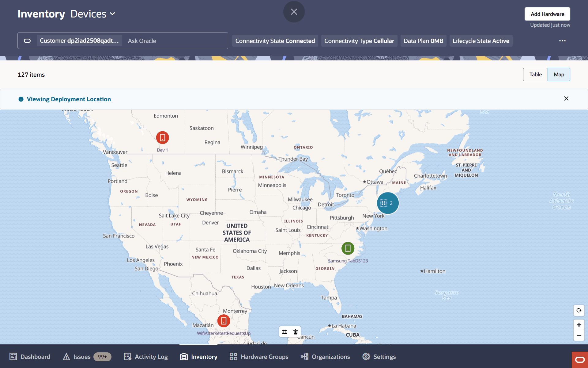Select the Inventory tab in bottom bar
The image size is (588, 368).
point(199,357)
